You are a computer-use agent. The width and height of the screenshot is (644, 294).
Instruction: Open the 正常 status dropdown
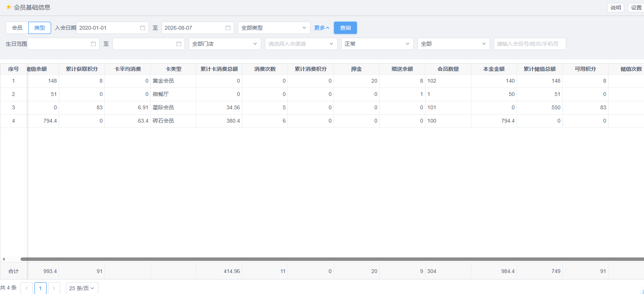377,44
